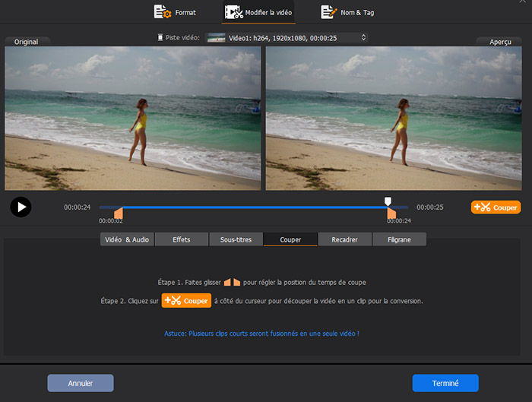Click the orange Couper button beside timeline

tap(496, 207)
